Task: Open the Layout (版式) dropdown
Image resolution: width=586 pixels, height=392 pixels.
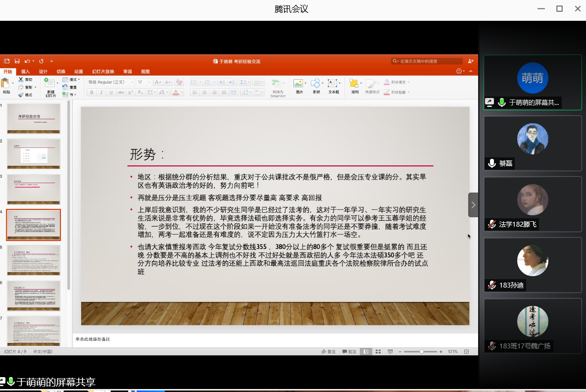Action: tap(73, 80)
